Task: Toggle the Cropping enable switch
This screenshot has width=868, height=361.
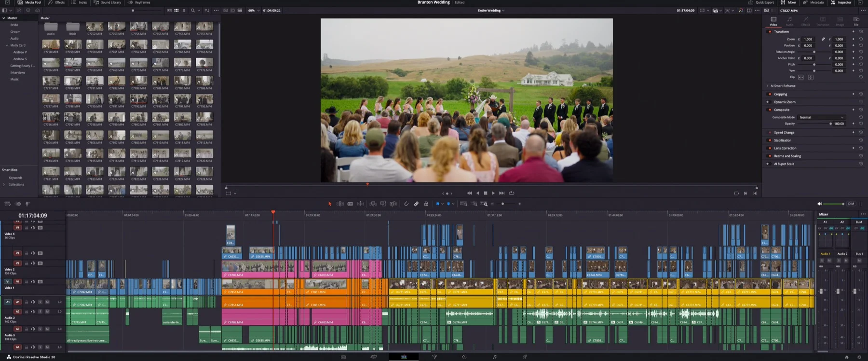Action: (770, 94)
